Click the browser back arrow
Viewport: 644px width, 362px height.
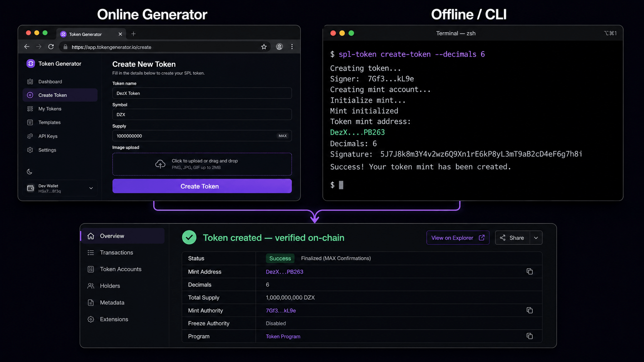pyautogui.click(x=27, y=47)
